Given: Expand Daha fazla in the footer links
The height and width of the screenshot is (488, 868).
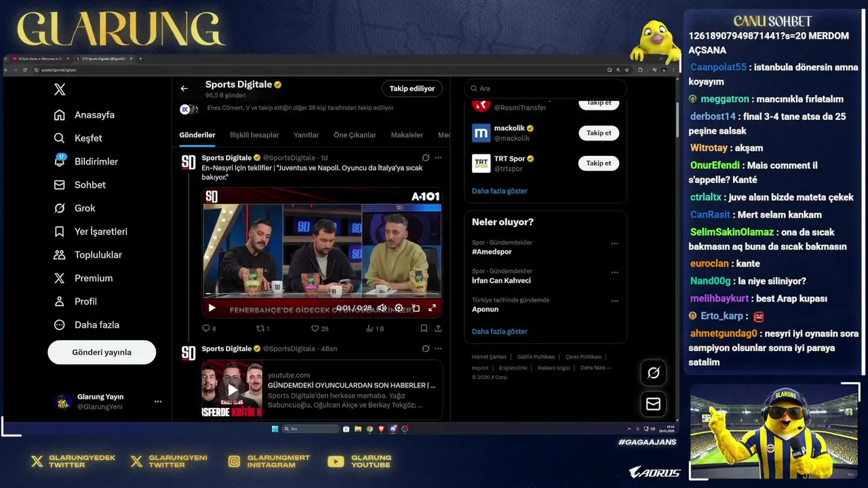Looking at the screenshot, I should (595, 367).
